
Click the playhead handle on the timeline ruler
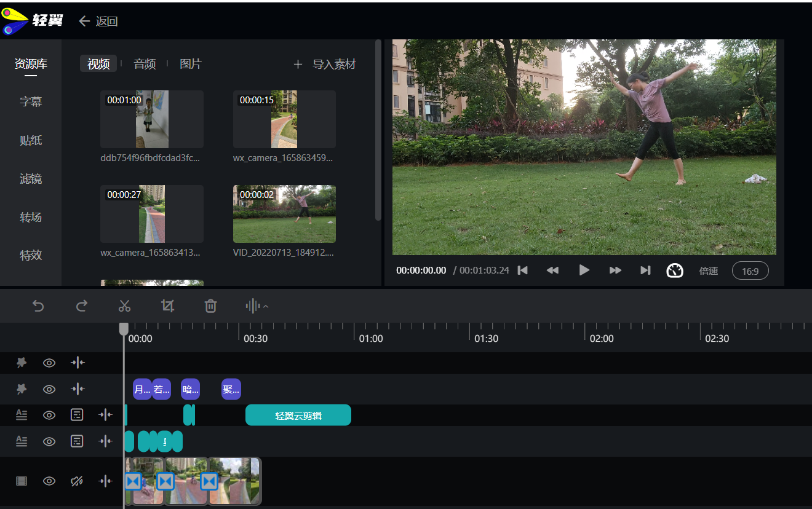(124, 329)
